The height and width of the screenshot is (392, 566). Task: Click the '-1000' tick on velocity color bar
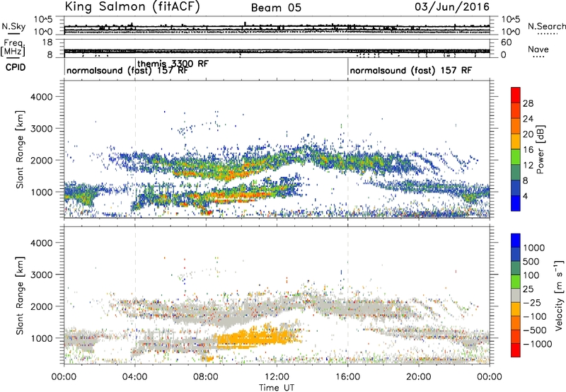click(x=537, y=344)
